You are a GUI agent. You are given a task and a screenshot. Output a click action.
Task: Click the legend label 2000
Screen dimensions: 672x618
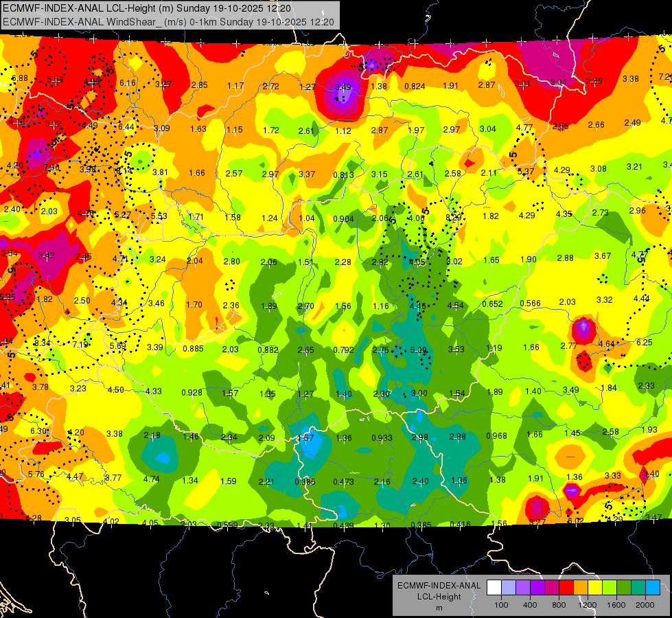tap(645, 605)
